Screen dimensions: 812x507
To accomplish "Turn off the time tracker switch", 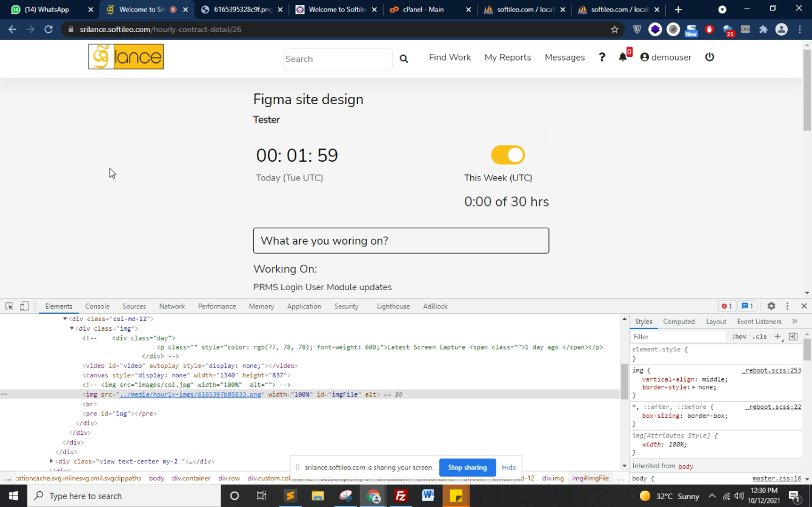I will 508,155.
